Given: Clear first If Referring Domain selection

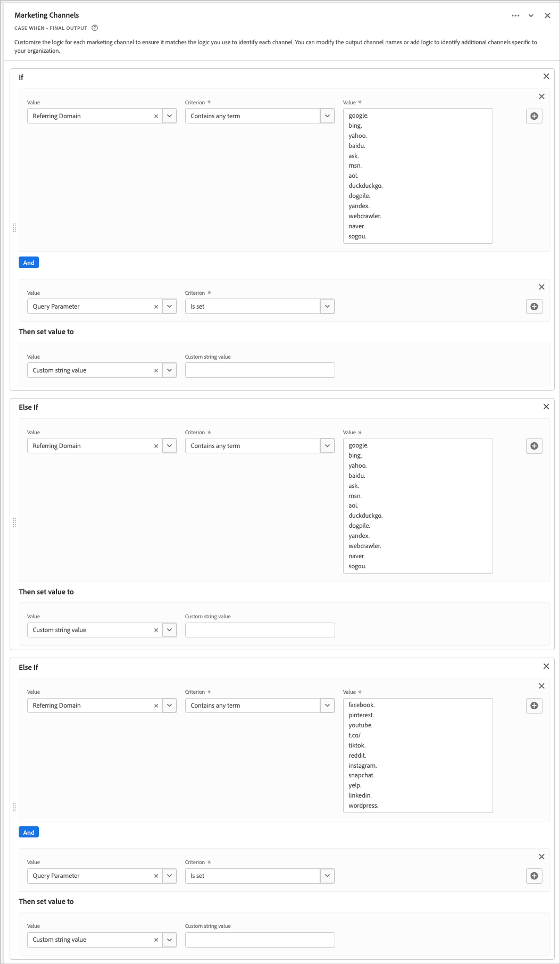Looking at the screenshot, I should [156, 116].
